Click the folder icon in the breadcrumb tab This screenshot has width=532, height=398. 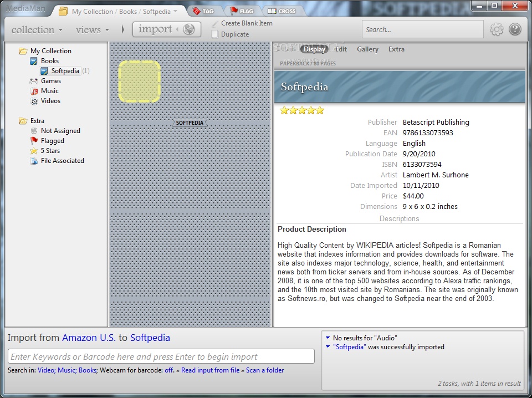point(63,11)
